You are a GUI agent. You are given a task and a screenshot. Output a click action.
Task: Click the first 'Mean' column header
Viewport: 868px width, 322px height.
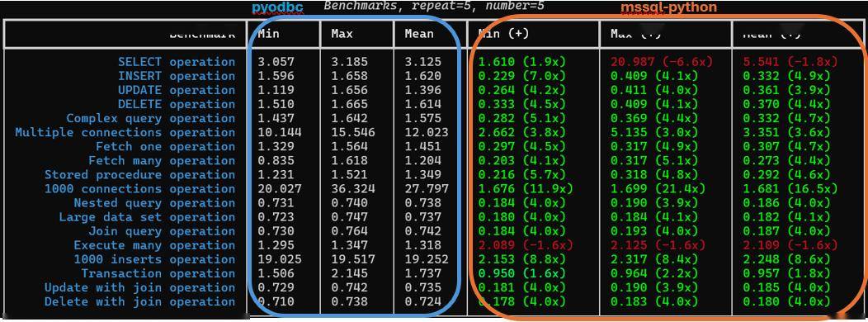click(419, 34)
